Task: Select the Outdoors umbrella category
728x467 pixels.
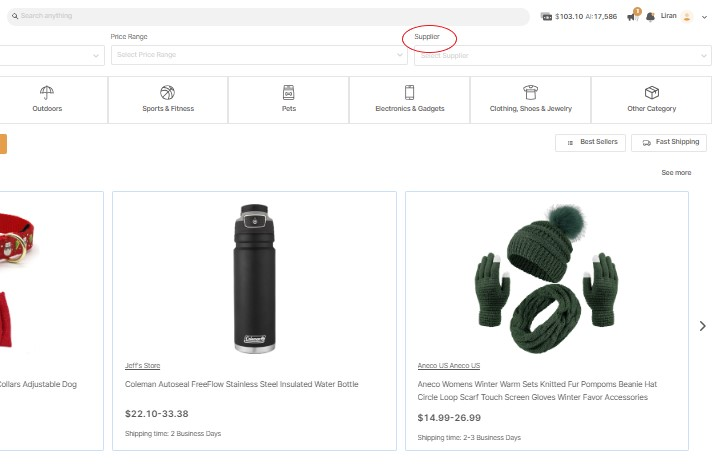Action: tap(47, 92)
